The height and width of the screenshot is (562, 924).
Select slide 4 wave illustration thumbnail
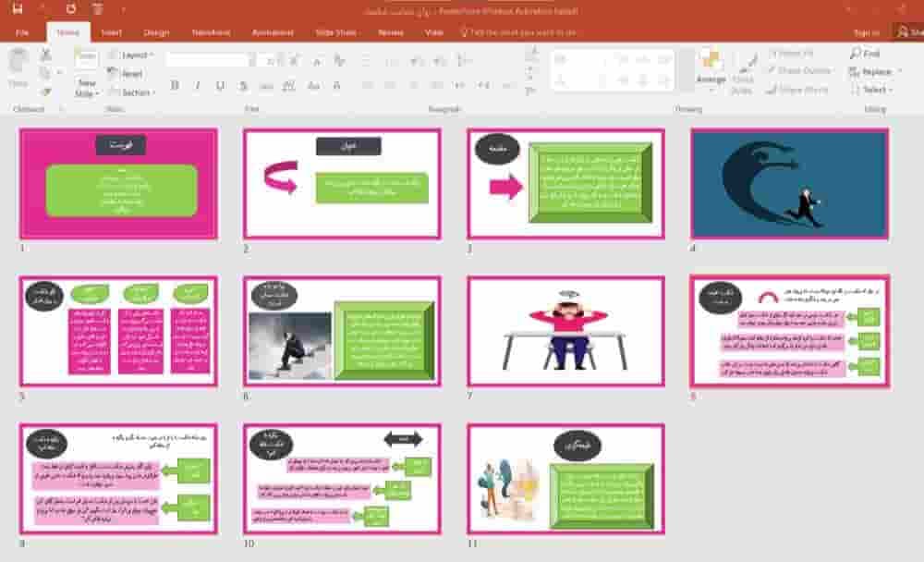pyautogui.click(x=789, y=184)
